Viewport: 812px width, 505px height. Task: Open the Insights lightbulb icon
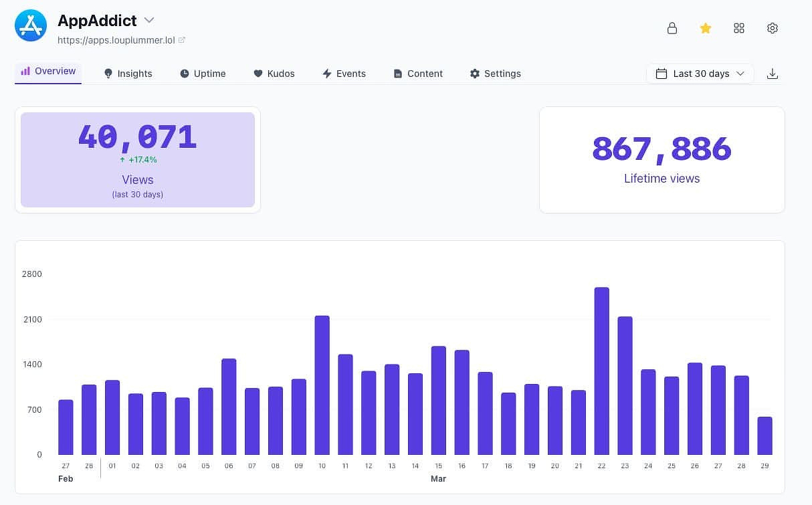coord(108,74)
